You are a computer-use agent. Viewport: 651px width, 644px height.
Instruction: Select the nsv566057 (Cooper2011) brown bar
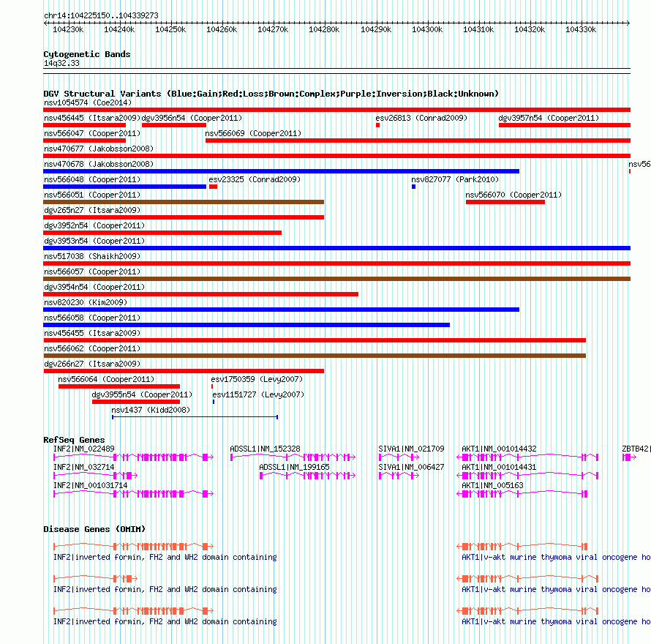tap(336, 279)
